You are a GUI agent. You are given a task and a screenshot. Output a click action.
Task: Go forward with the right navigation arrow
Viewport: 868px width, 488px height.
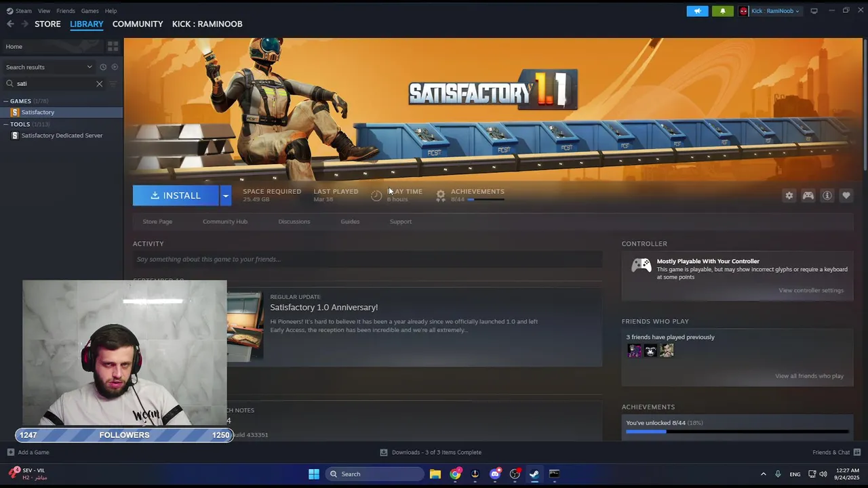tap(25, 24)
